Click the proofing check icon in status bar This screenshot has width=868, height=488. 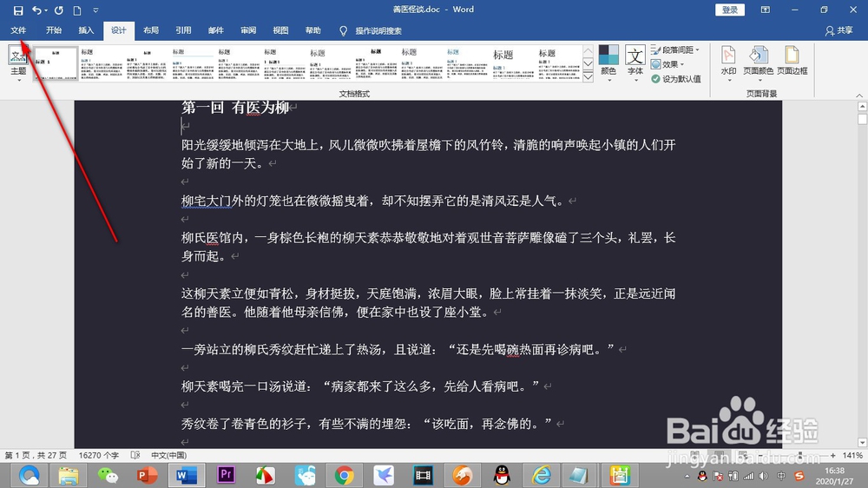(x=135, y=455)
